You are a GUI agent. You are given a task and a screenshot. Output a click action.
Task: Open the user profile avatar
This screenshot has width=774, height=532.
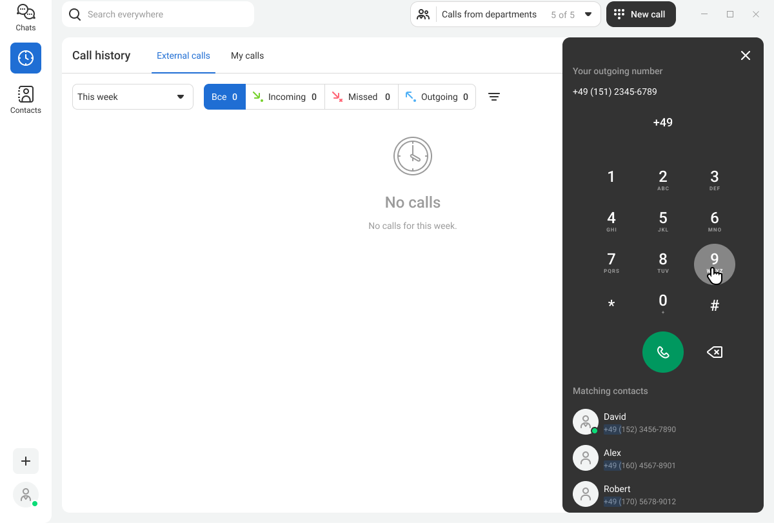tap(26, 495)
